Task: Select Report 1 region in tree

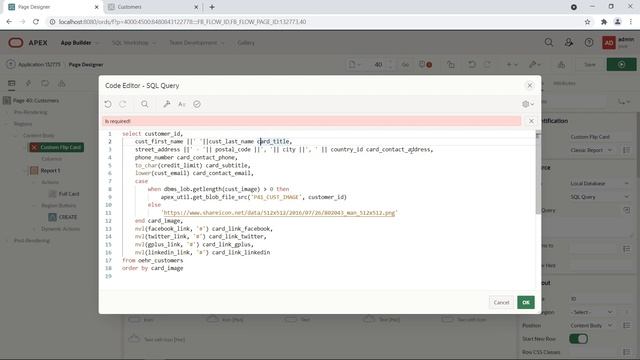Action: click(50, 170)
